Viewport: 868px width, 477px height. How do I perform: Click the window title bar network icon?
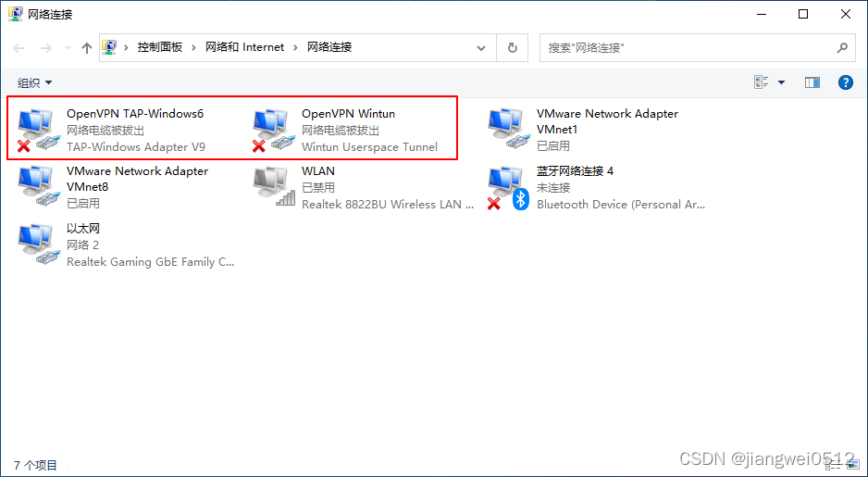[x=16, y=14]
